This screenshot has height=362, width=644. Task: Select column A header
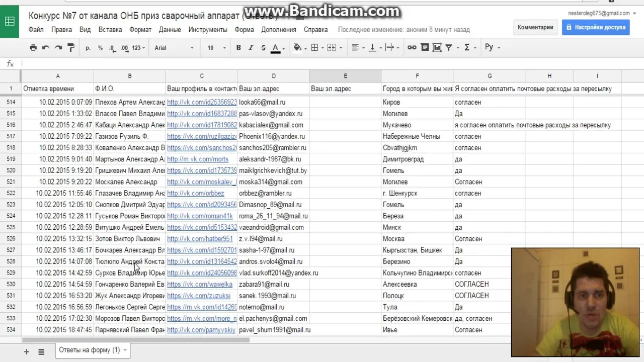[x=57, y=76]
